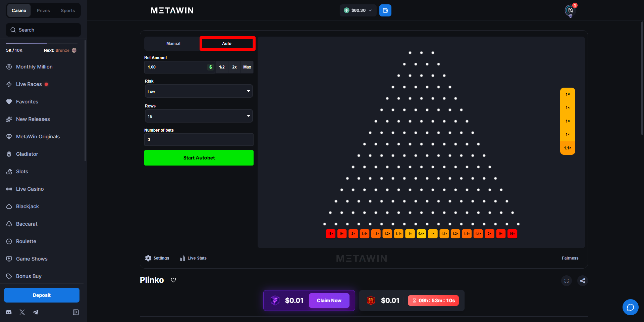This screenshot has width=644, height=322.
Task: Click Claim Now reward button
Action: click(329, 301)
